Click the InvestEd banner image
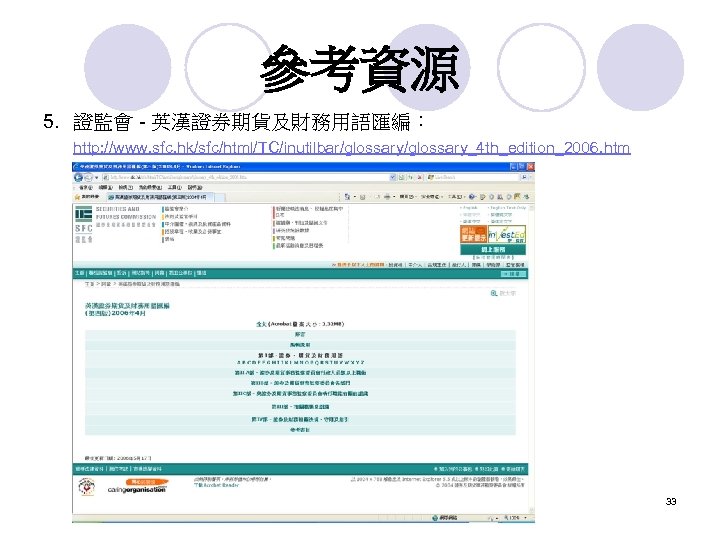720x540 pixels. [x=507, y=234]
